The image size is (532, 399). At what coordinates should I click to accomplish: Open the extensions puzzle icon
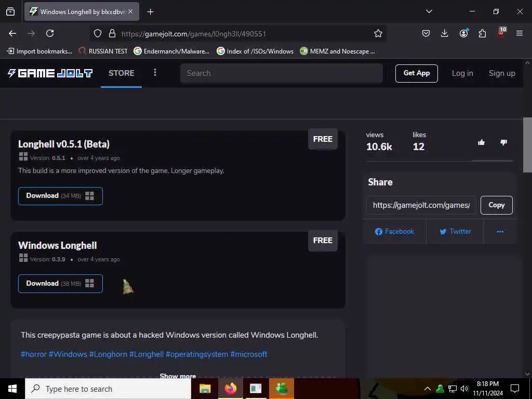click(482, 33)
